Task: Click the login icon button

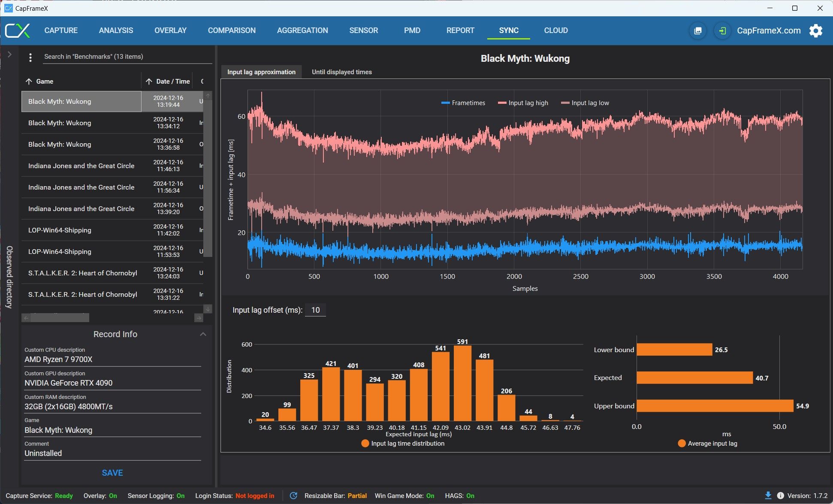Action: click(722, 30)
